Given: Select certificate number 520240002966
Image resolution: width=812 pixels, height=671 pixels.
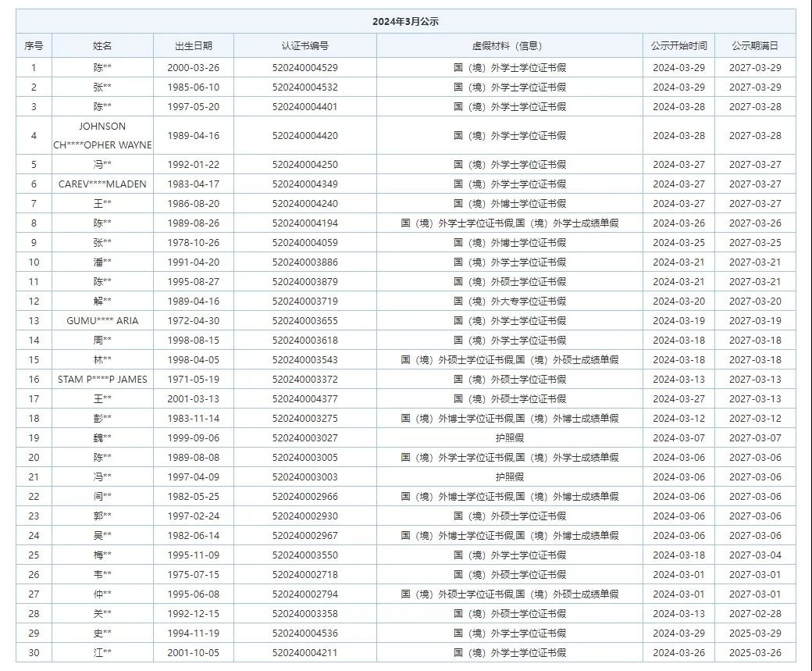Looking at the screenshot, I should click(305, 496).
